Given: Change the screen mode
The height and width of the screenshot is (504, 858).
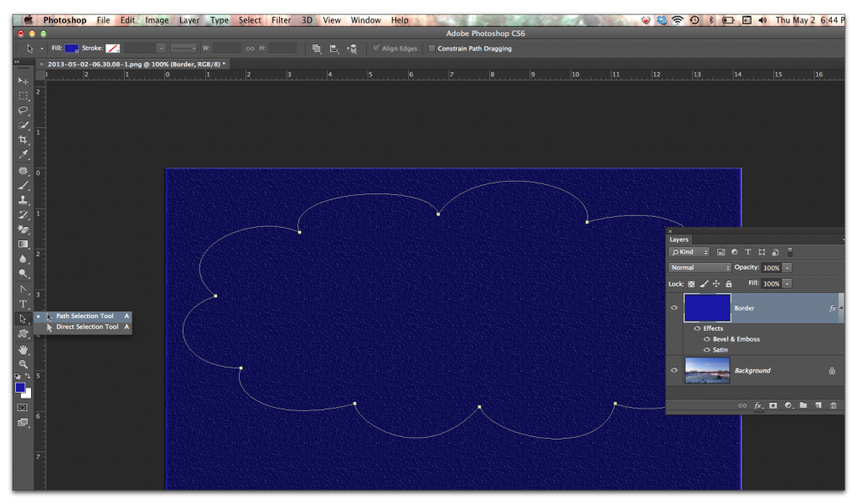Looking at the screenshot, I should (23, 423).
